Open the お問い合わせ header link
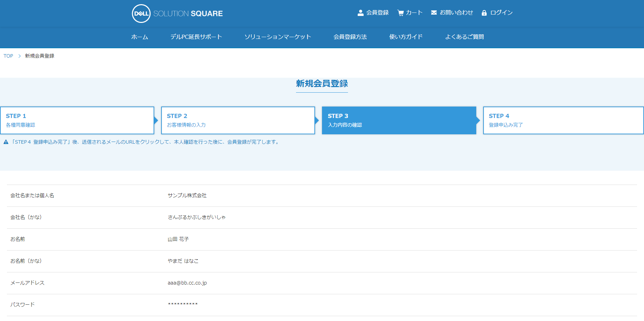 tap(456, 12)
